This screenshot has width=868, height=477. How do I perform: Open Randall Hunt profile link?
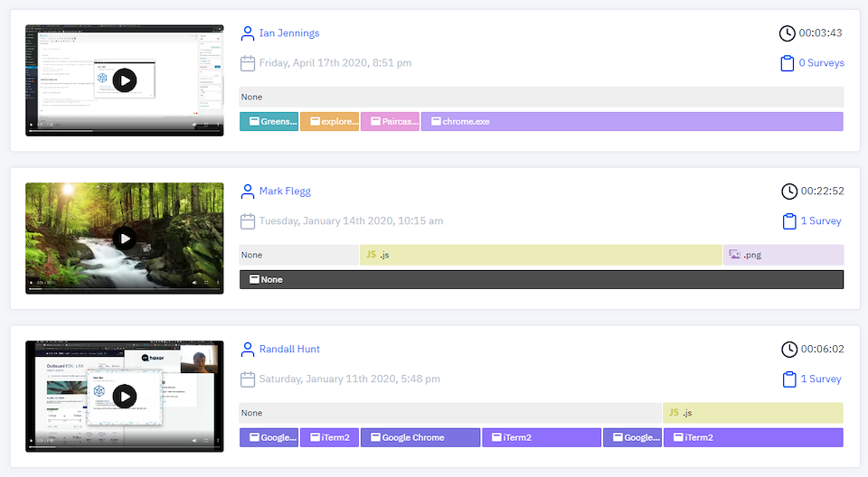click(289, 350)
